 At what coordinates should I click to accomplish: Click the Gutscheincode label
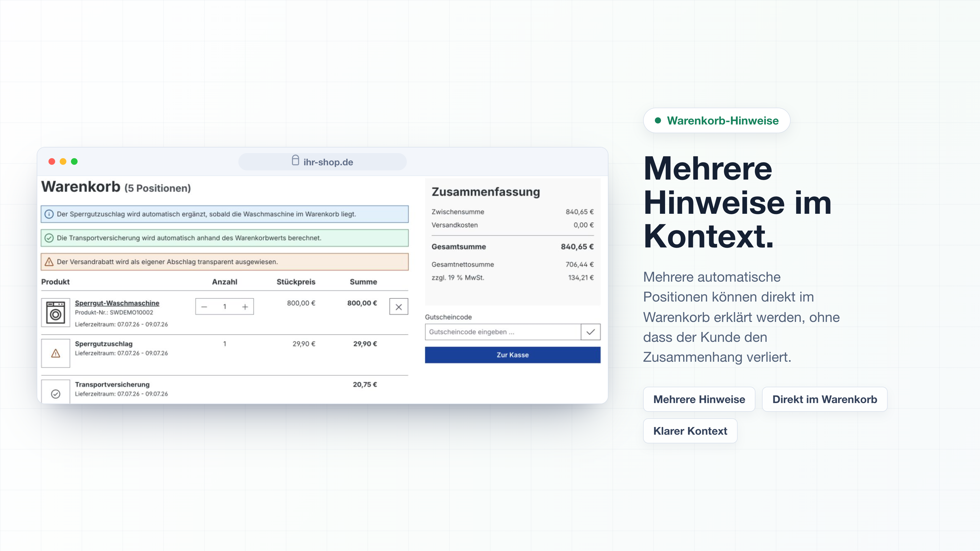click(448, 317)
